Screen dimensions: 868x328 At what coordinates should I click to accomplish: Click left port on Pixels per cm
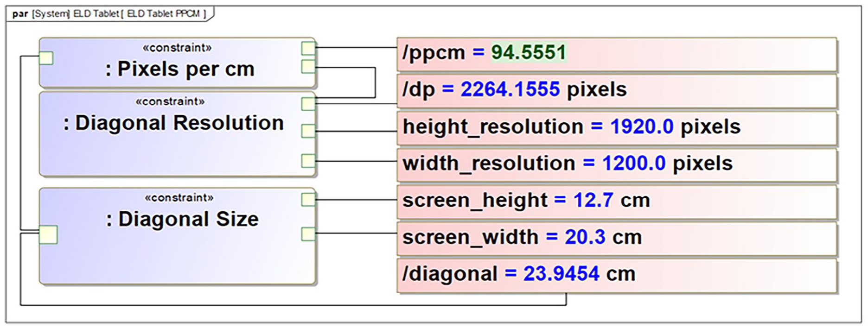tap(46, 58)
